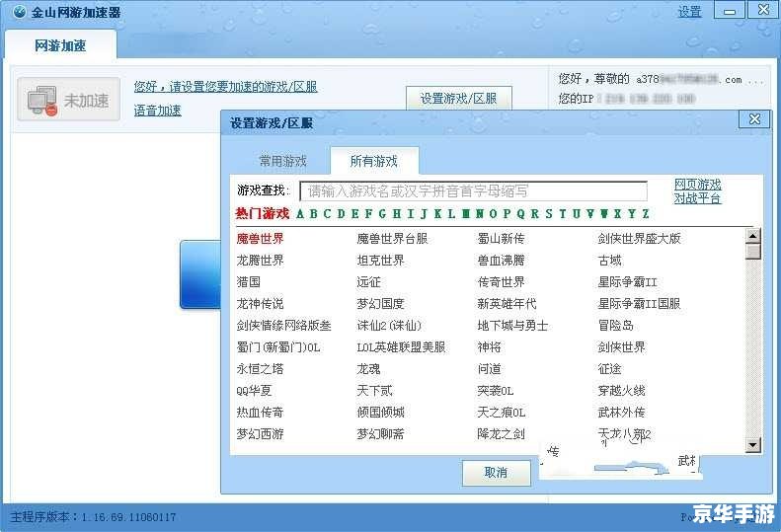Filter games by letter Q
The image size is (781, 532).
520,214
